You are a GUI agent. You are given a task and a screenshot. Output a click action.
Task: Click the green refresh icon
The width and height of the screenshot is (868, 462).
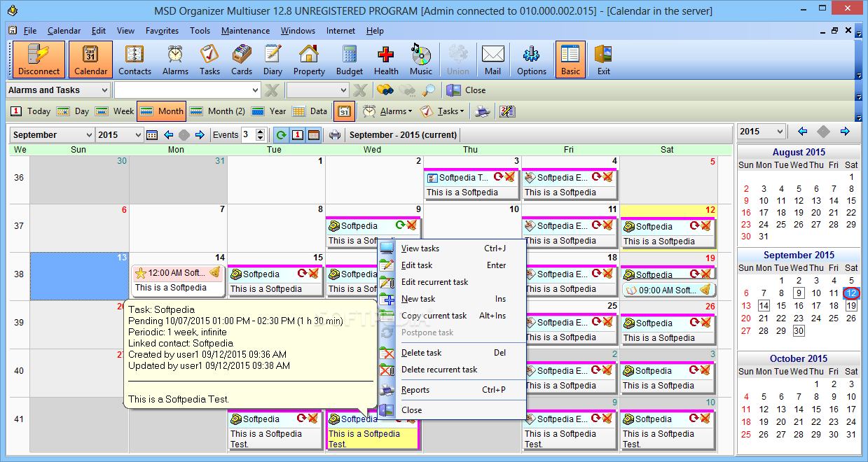(281, 134)
